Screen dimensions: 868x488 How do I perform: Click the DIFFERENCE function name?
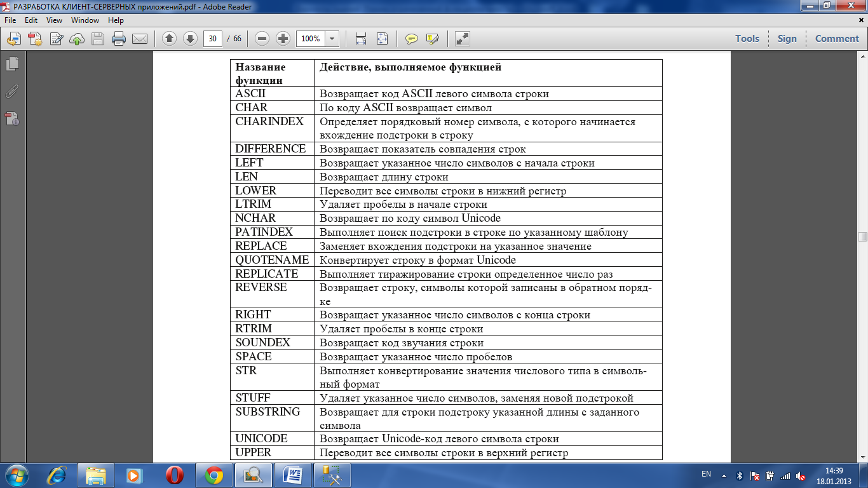point(271,149)
